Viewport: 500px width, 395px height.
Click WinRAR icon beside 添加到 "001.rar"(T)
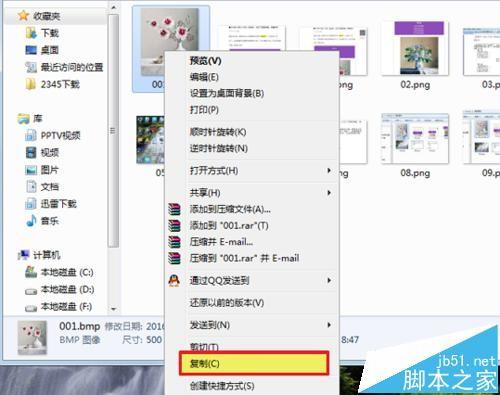click(x=174, y=226)
